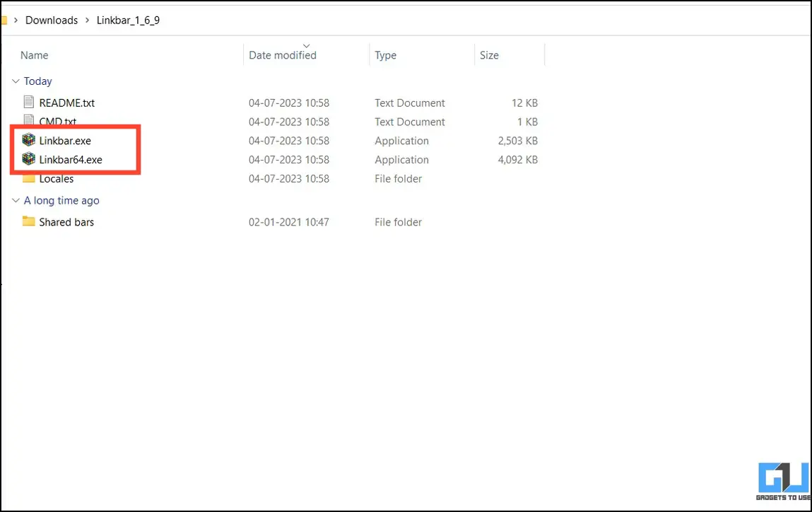This screenshot has height=512, width=812.
Task: Select the Locales folder name
Action: (56, 179)
